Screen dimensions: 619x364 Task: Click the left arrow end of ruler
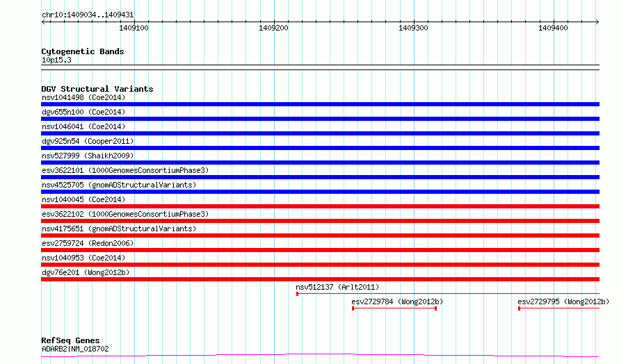point(43,22)
